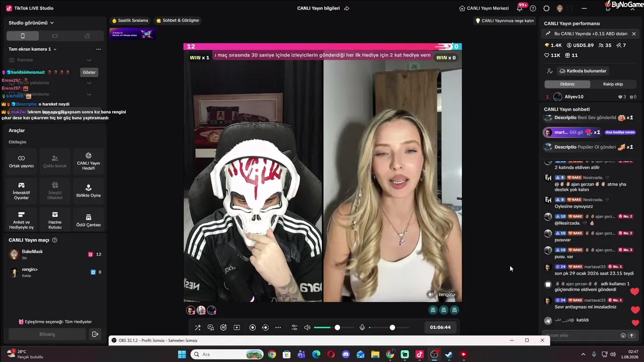Image resolution: width=644 pixels, height=362 pixels.
Task: Open the help question mark icon
Action: click(x=533, y=8)
